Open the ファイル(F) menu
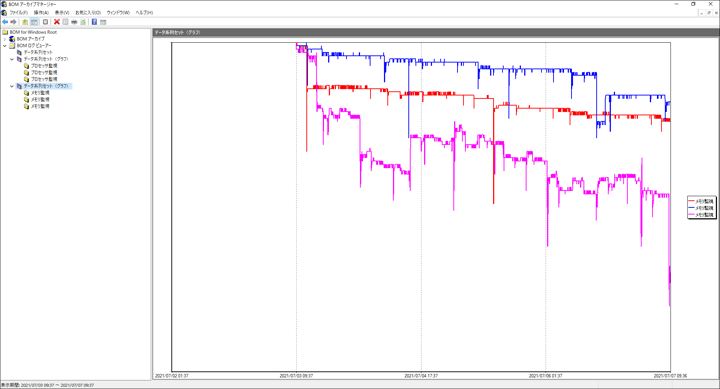 click(x=18, y=13)
